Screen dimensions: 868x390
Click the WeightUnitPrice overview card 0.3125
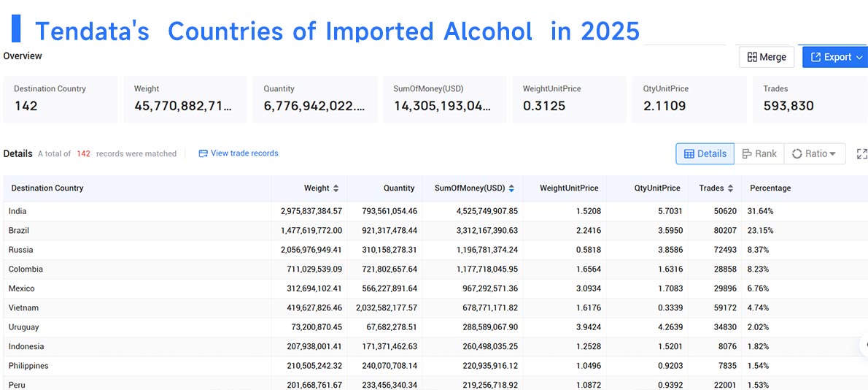[570, 99]
